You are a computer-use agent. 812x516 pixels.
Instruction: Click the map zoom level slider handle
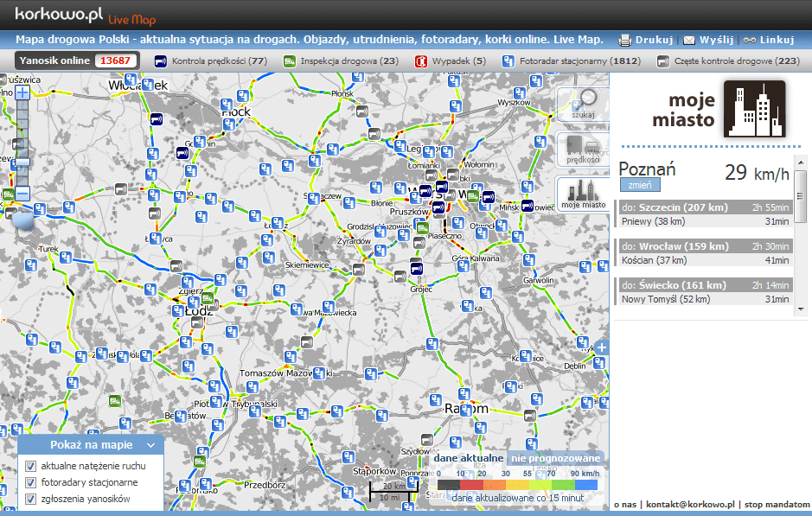coord(22,162)
